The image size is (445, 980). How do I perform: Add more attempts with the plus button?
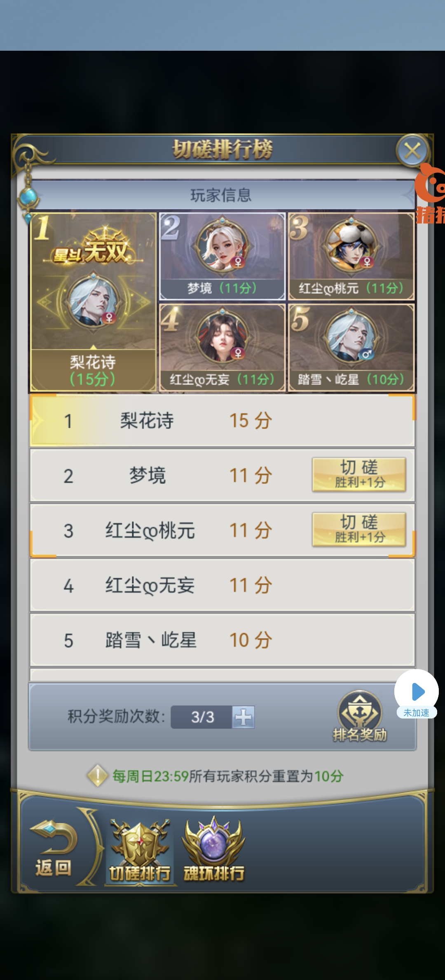point(243,717)
